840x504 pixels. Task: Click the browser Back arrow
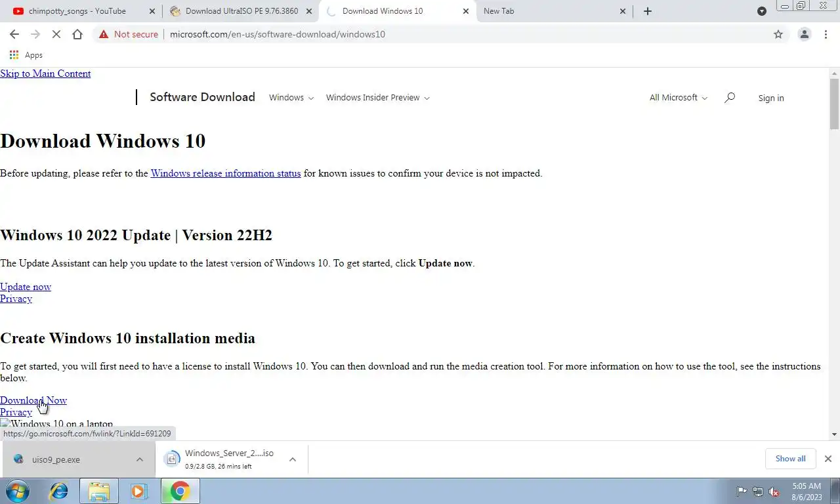coord(14,34)
